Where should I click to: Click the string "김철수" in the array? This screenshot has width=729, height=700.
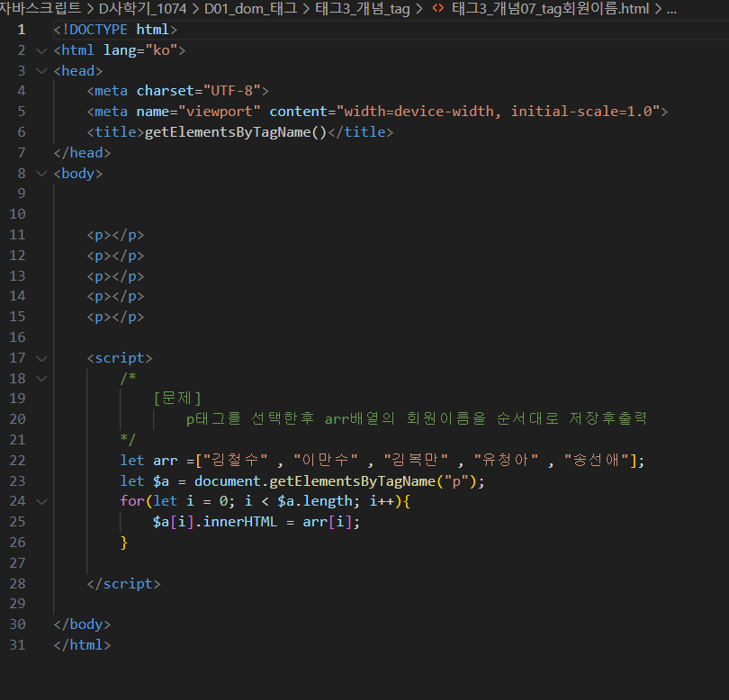(x=236, y=461)
